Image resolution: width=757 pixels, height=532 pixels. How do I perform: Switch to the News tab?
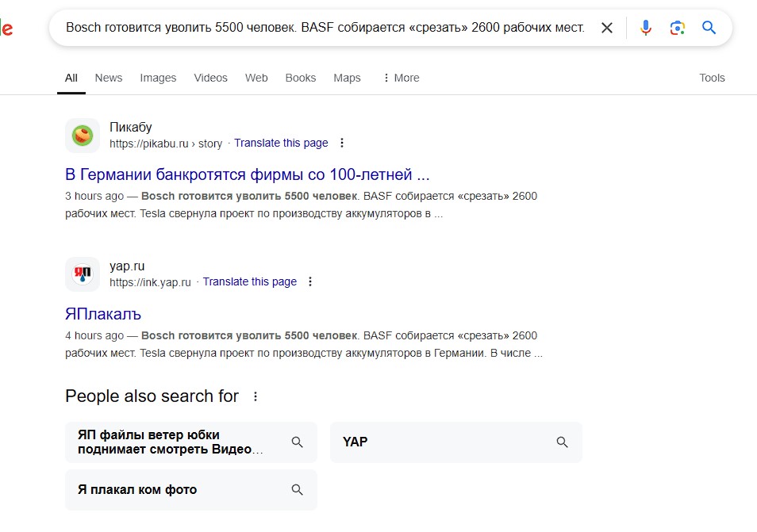click(x=109, y=78)
